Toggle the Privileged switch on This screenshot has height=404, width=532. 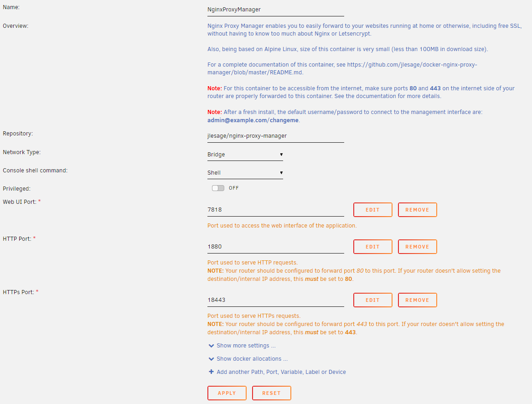point(218,188)
